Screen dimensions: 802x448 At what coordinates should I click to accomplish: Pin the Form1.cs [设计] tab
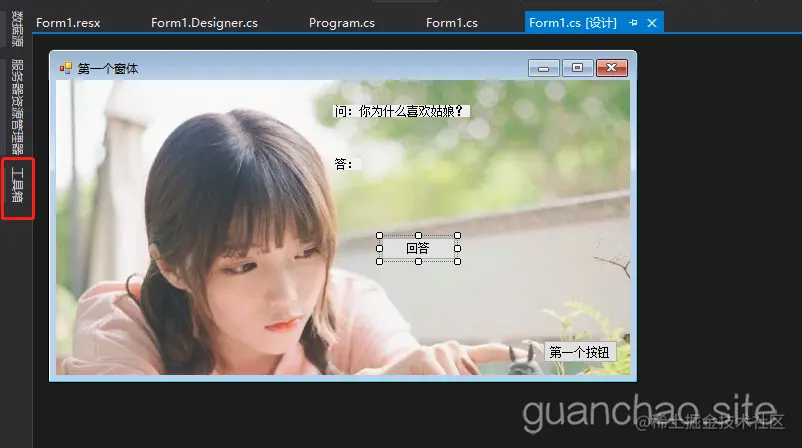point(633,23)
